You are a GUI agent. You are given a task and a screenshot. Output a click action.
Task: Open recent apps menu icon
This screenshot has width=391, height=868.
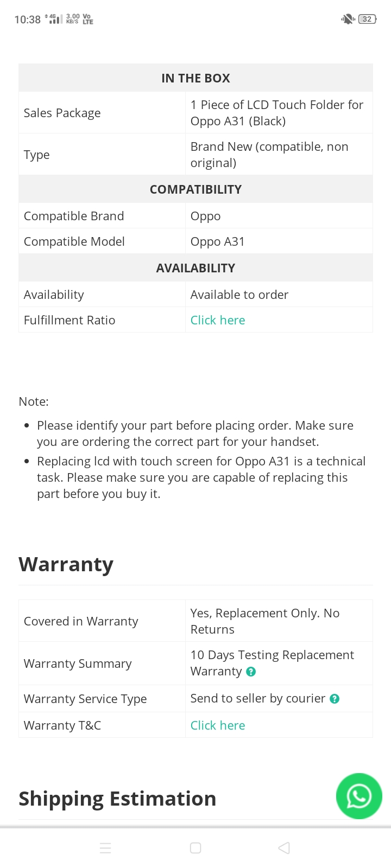[106, 848]
